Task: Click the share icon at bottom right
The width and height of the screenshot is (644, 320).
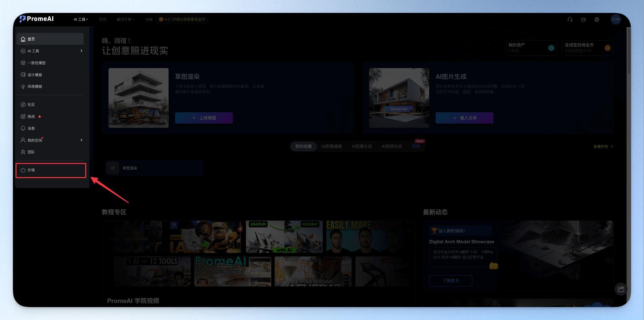Action: pos(621,289)
